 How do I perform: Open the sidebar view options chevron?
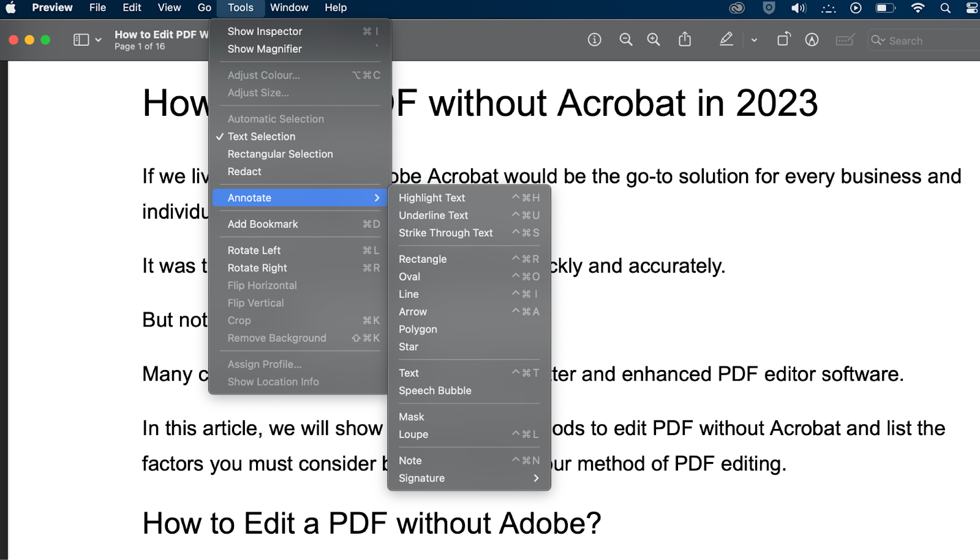click(98, 39)
